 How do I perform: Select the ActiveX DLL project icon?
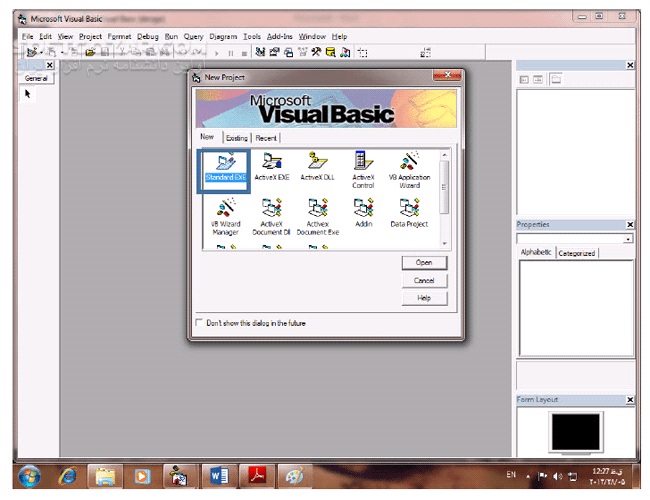(317, 163)
